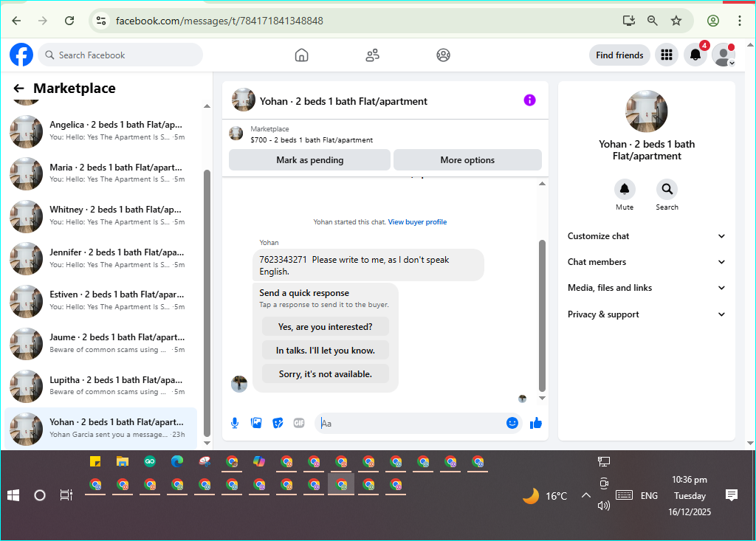
Task: Open Yohan's listing thumbnail in right panel
Action: pyautogui.click(x=647, y=111)
